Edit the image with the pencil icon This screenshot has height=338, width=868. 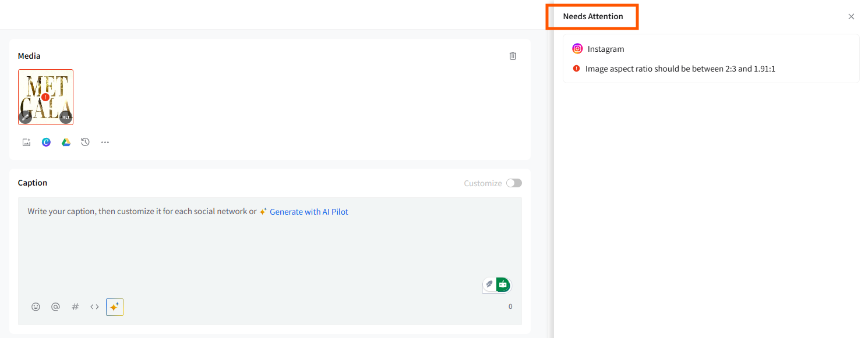[25, 117]
